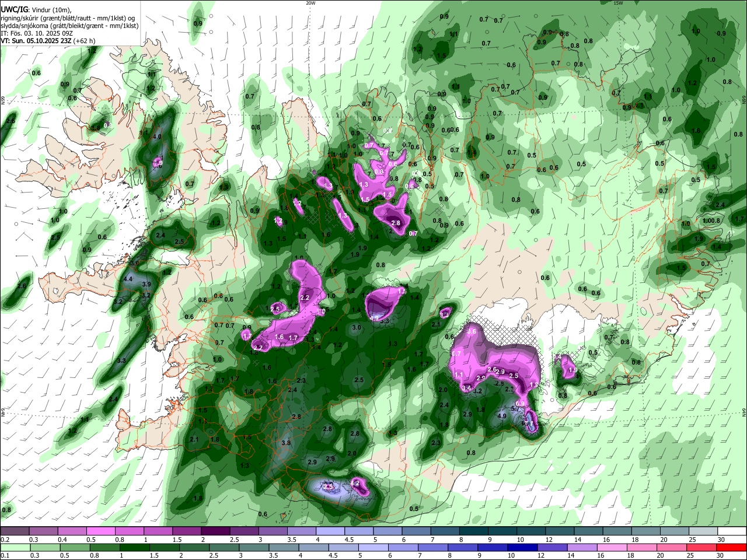Pick the mauve 0.3 swatch in the upper legend row
Screen dimensions: 747x560
[x=43, y=531]
